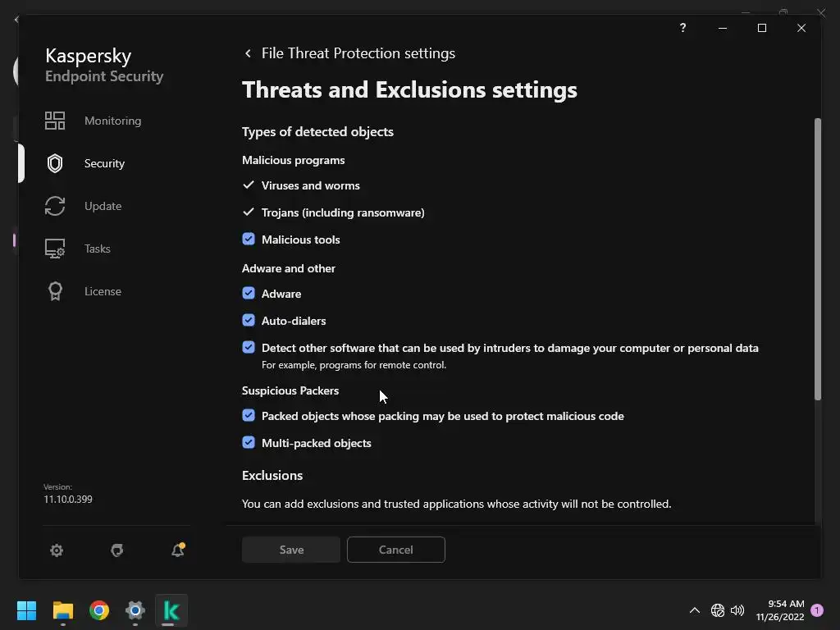Select the Security menu item

104,163
